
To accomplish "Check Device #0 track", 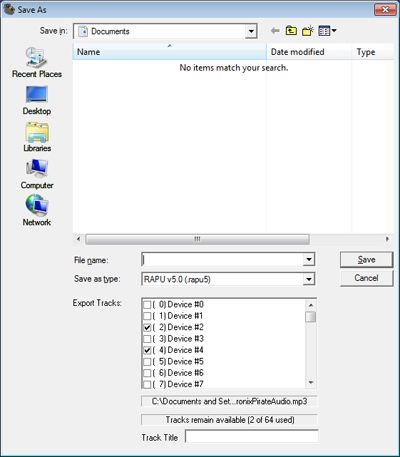I will tap(147, 305).
